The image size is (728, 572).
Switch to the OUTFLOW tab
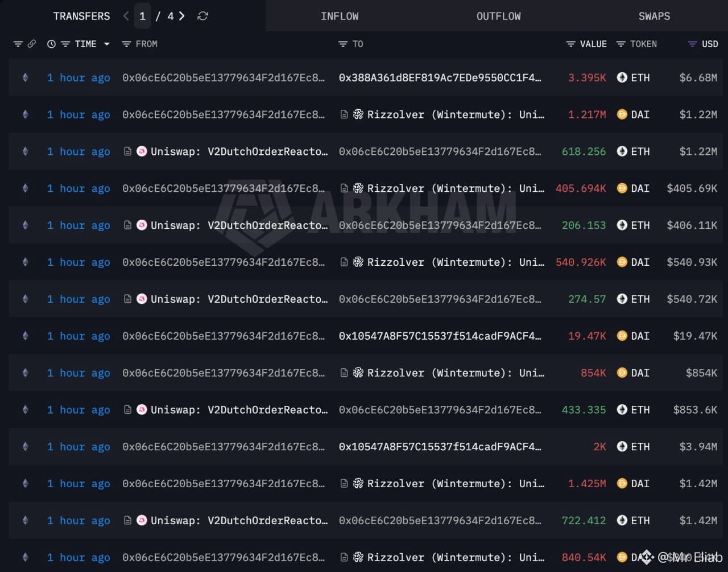tap(498, 16)
